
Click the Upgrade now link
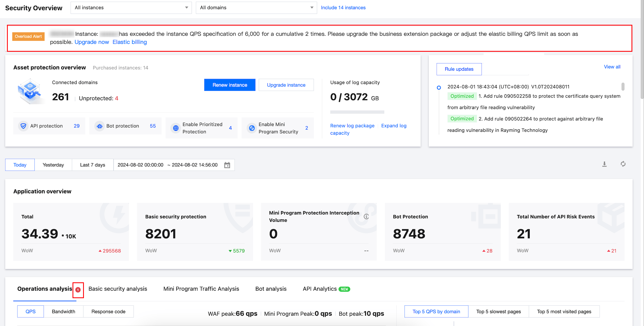92,42
